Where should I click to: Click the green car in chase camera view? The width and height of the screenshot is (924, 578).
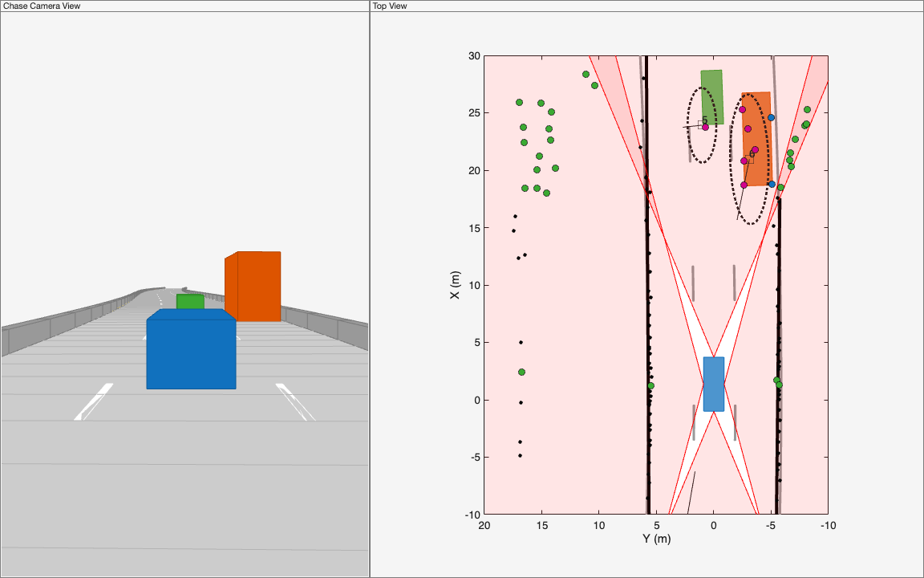coord(190,301)
